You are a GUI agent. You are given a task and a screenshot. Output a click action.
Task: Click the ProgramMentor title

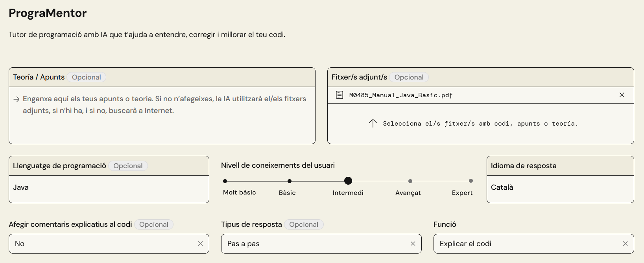click(48, 13)
